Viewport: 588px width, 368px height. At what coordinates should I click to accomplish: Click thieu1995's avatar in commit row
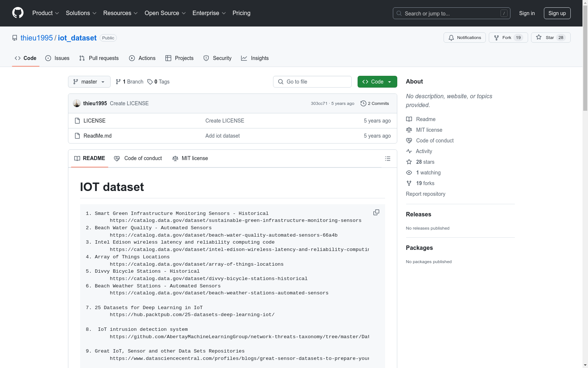tap(77, 103)
